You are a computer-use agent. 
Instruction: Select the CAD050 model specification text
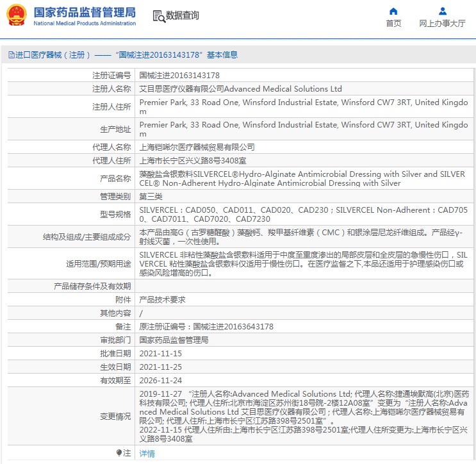[x=303, y=215]
